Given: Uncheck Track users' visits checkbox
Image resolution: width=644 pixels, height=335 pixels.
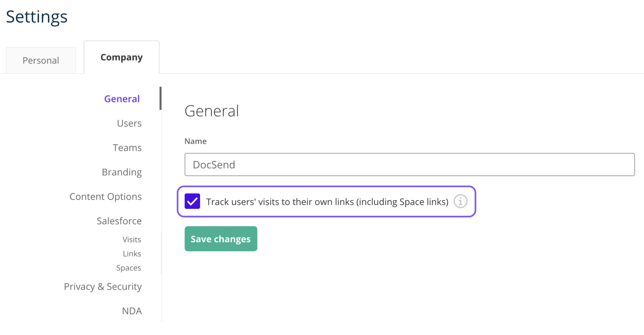Looking at the screenshot, I should [x=192, y=201].
